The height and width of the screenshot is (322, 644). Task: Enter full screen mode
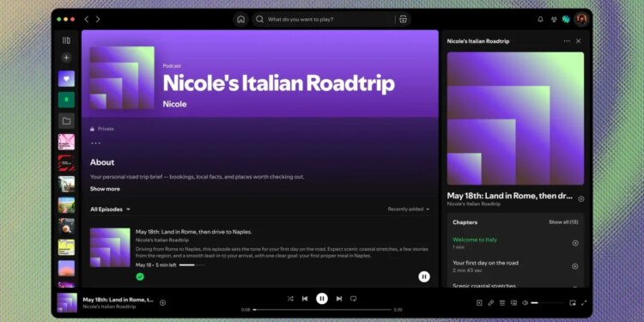[584, 303]
